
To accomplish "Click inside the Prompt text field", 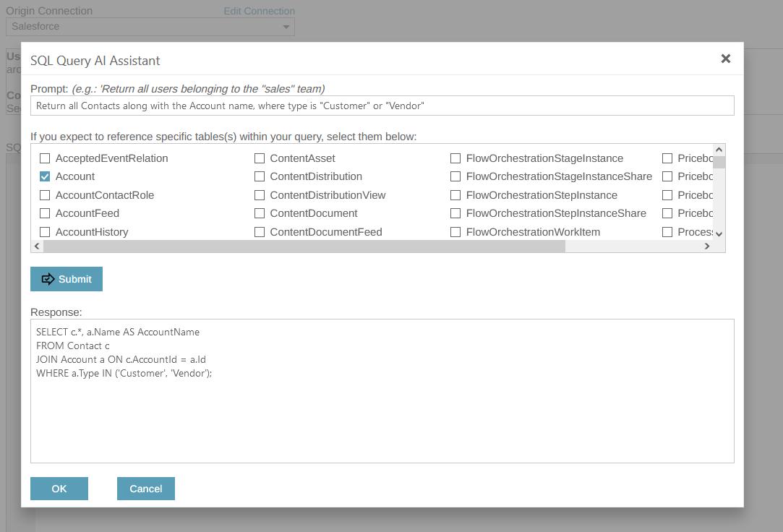I will tap(382, 105).
